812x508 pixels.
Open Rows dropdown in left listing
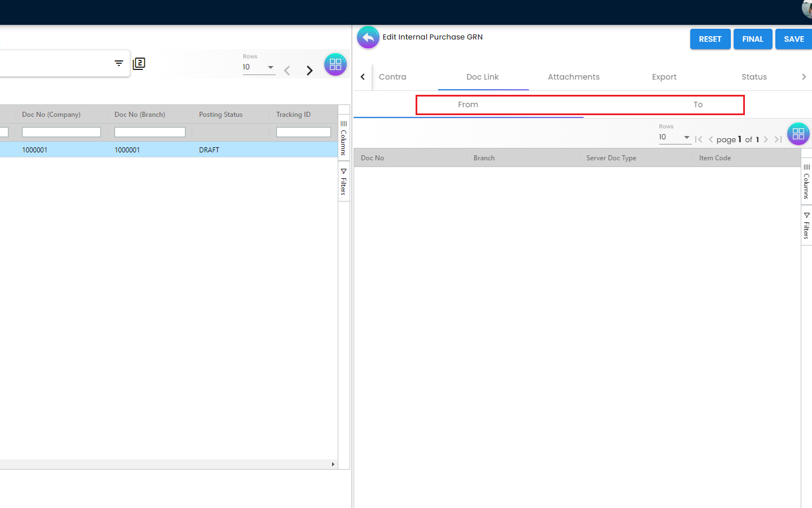click(x=259, y=67)
